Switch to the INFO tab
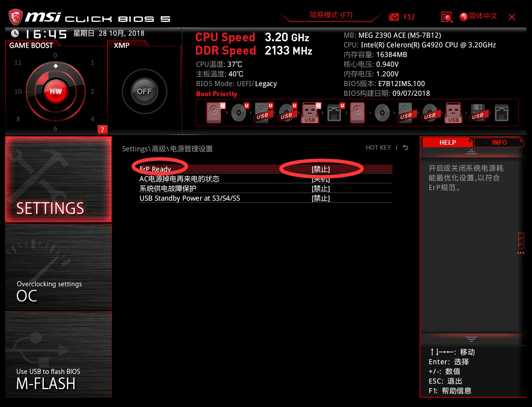This screenshot has width=532, height=407. click(x=499, y=143)
